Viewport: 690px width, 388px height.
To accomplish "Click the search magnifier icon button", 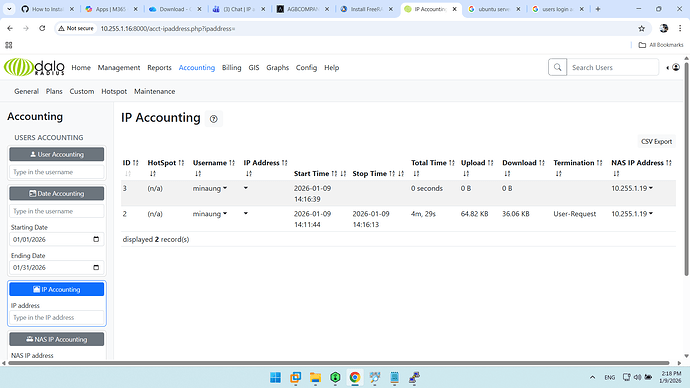I will pyautogui.click(x=557, y=67).
